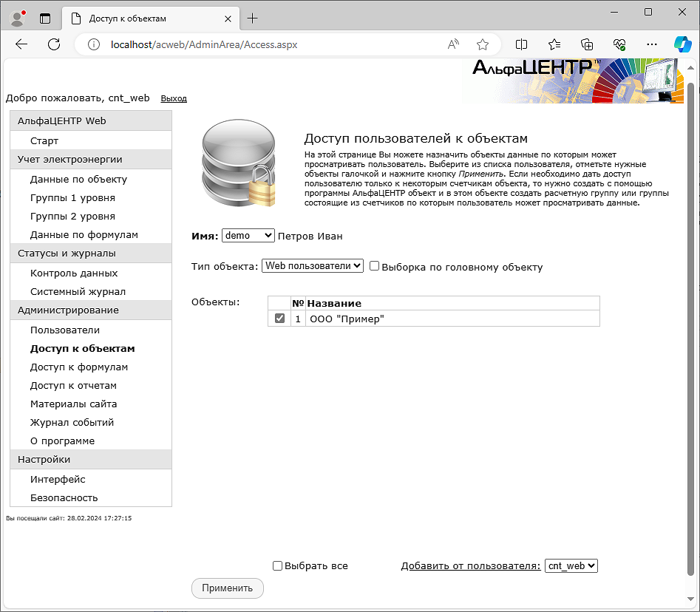Open Доступ к формулам page

79,367
